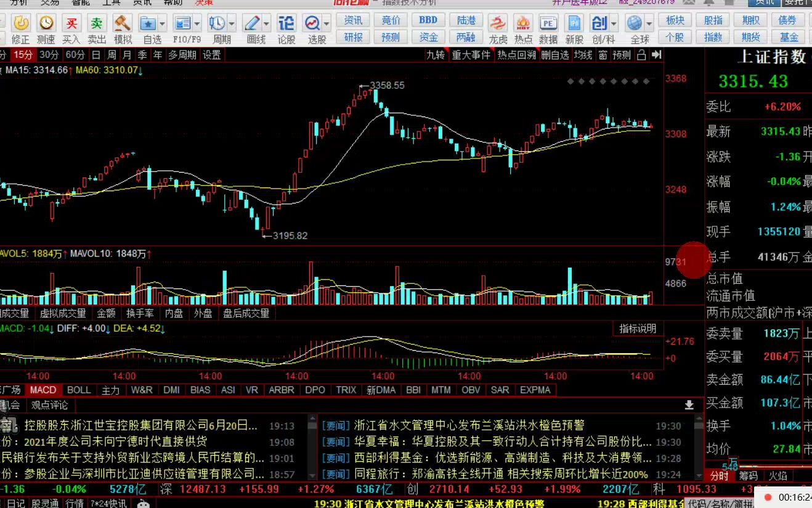Open the 观点评论 tab
812x508 pixels.
click(50, 405)
